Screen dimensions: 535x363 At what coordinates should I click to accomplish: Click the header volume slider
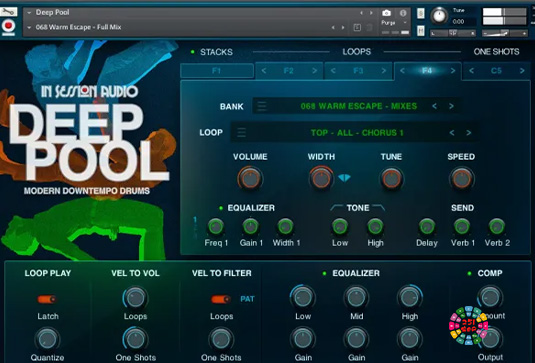pyautogui.click(x=505, y=33)
